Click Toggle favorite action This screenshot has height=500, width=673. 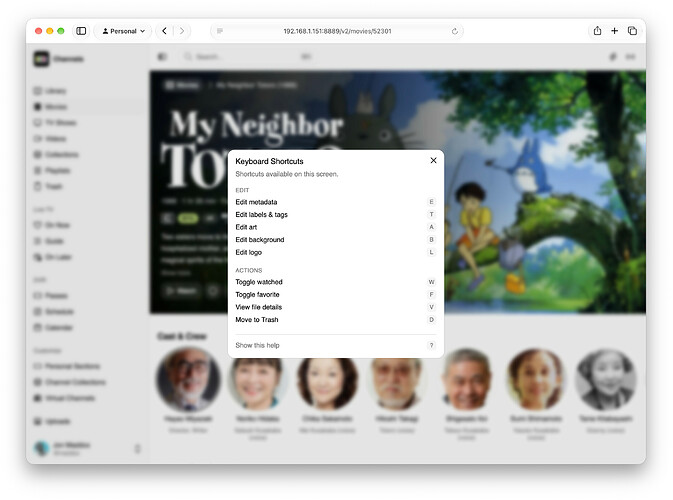(335, 294)
